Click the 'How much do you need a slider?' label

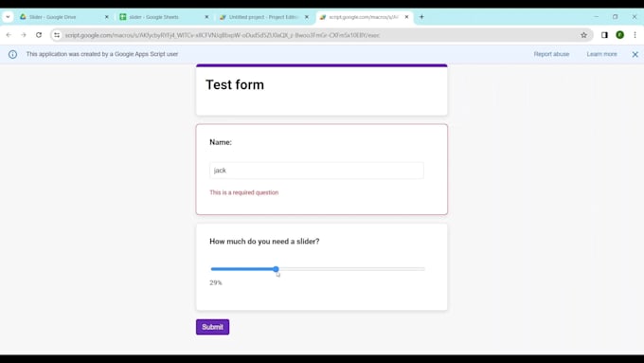click(264, 242)
